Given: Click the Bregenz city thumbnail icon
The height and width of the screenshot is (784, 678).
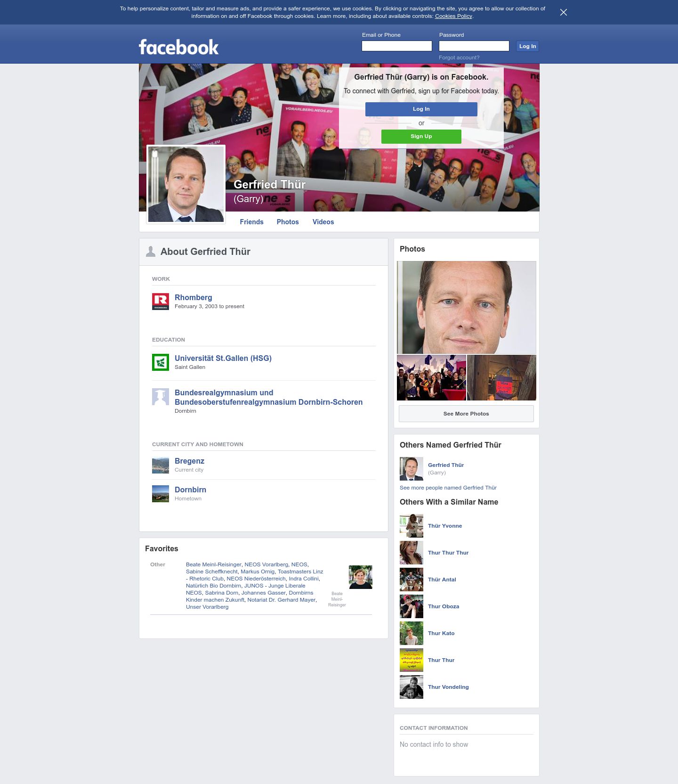Looking at the screenshot, I should [161, 465].
